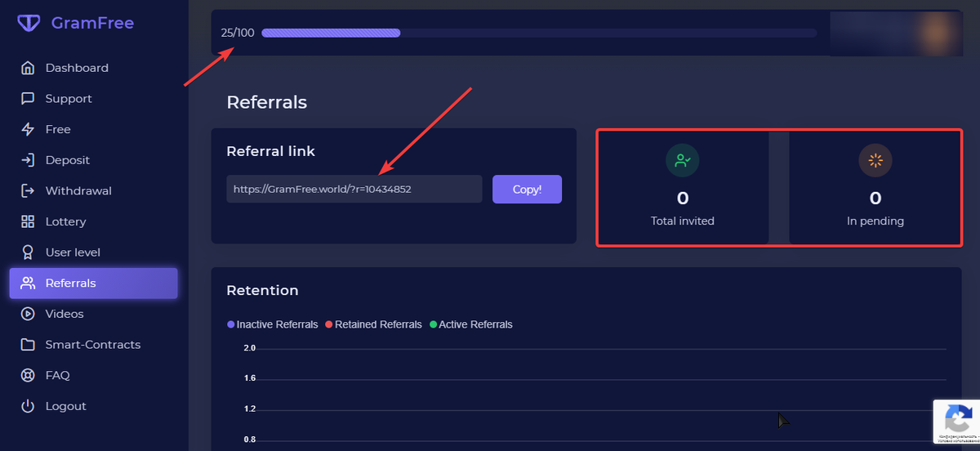The width and height of the screenshot is (980, 451).
Task: Go to the Support page
Action: click(x=93, y=99)
